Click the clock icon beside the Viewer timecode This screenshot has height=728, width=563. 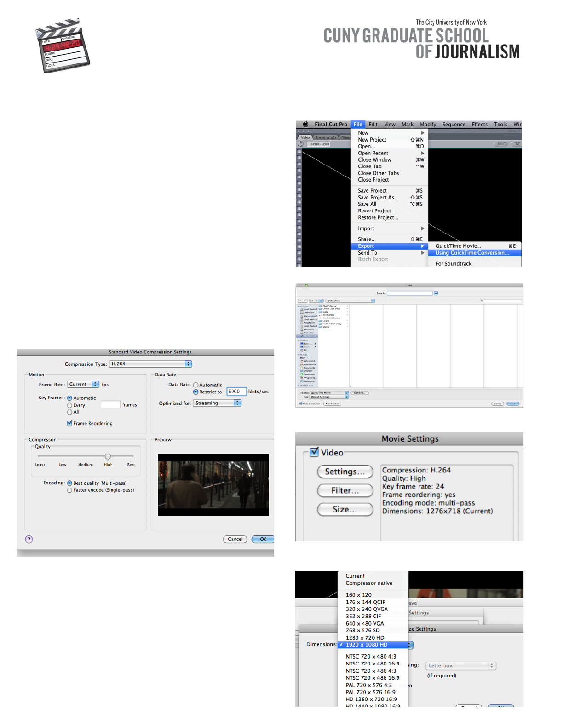point(301,144)
